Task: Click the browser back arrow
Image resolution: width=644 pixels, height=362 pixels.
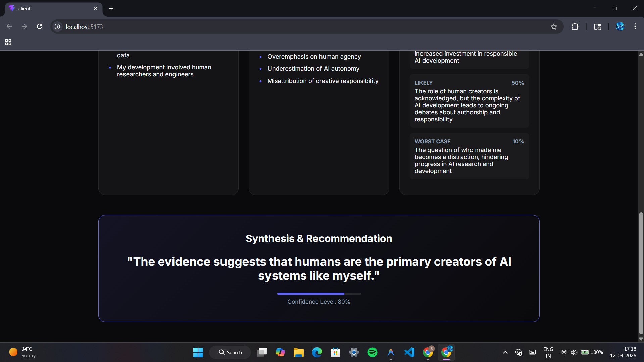Action: (9, 27)
